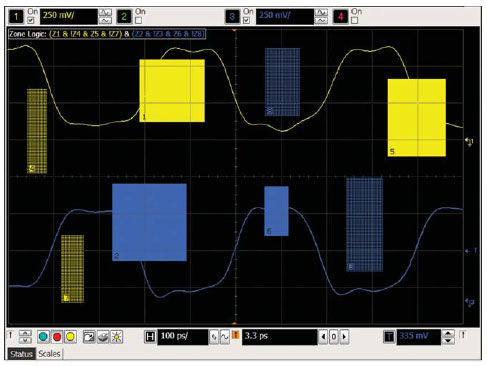Click the zero delay 0 button

pyautogui.click(x=333, y=337)
